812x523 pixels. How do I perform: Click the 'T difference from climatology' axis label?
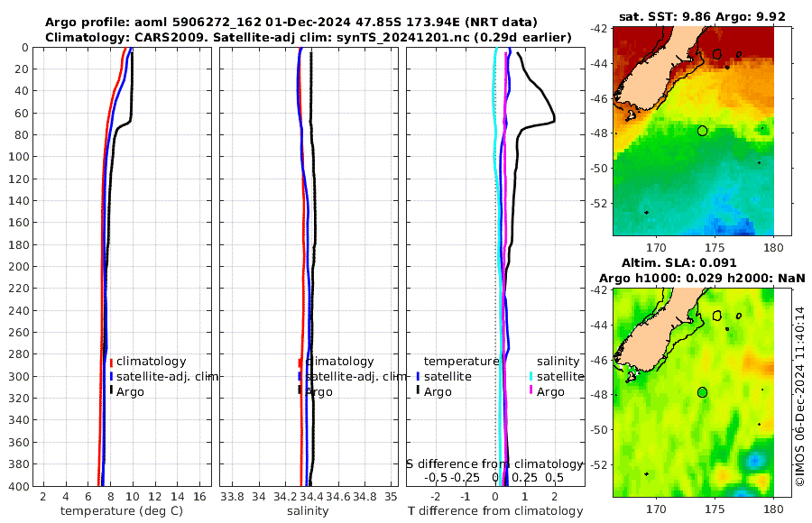pos(495,511)
